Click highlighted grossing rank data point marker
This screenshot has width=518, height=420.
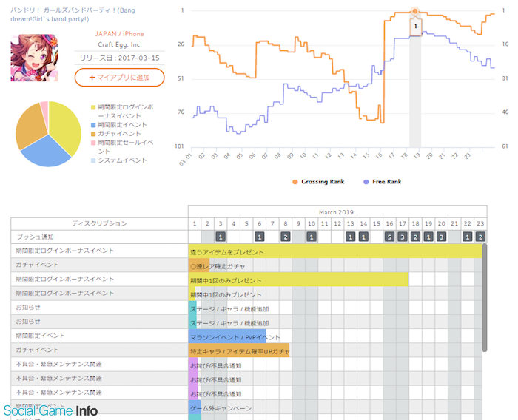(415, 12)
